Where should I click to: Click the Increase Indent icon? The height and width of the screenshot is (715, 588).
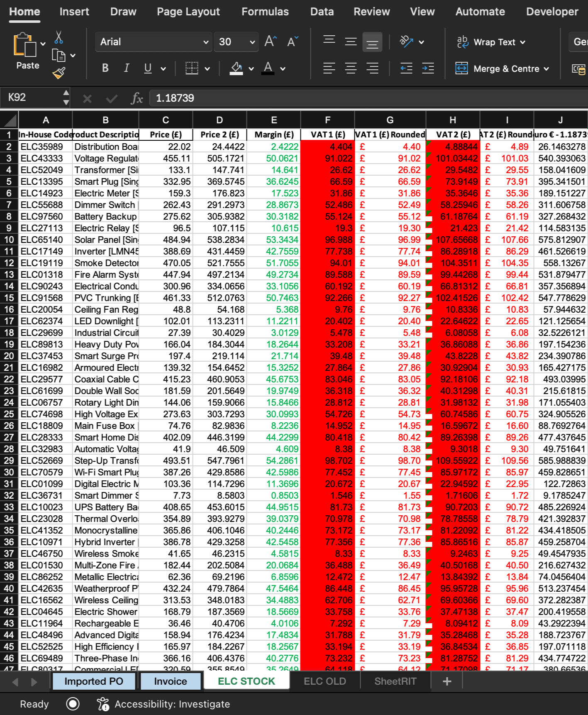tap(428, 69)
